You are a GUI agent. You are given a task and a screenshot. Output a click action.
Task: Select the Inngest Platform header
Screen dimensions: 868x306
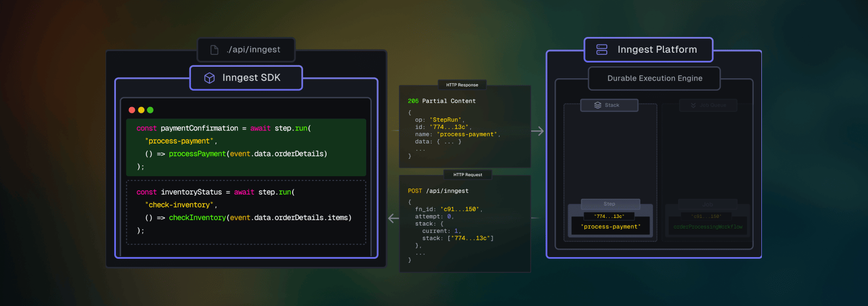click(x=648, y=49)
